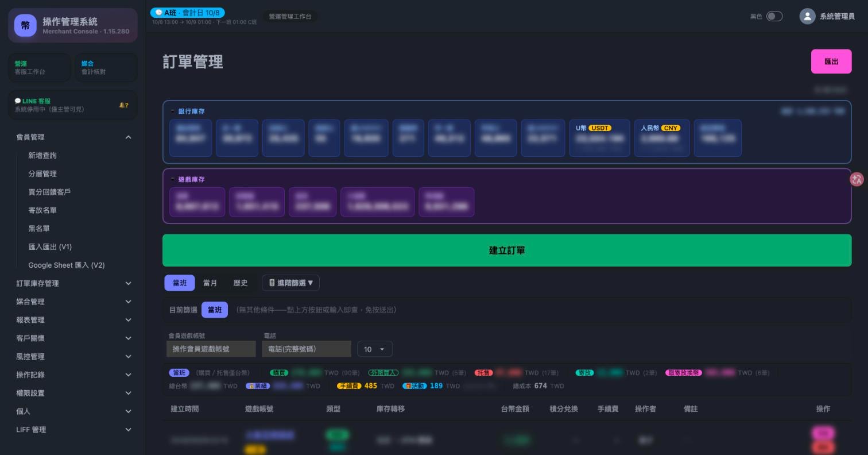Expand the 訂單庫存管理 sidebar section
This screenshot has height=455, width=868.
73,283
